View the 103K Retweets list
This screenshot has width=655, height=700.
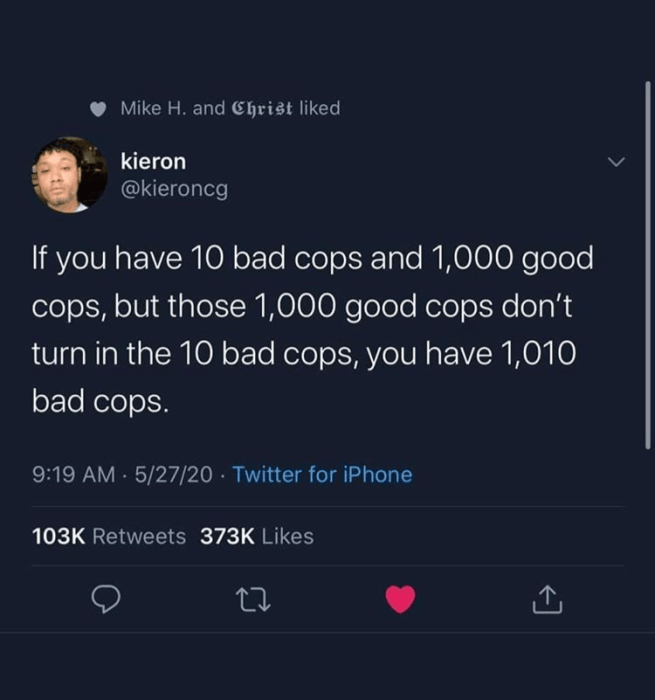point(109,536)
